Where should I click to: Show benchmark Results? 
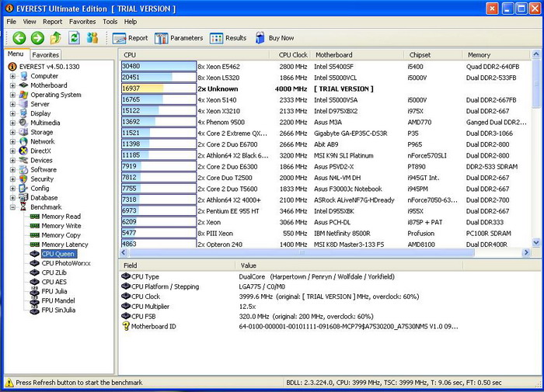click(x=228, y=38)
